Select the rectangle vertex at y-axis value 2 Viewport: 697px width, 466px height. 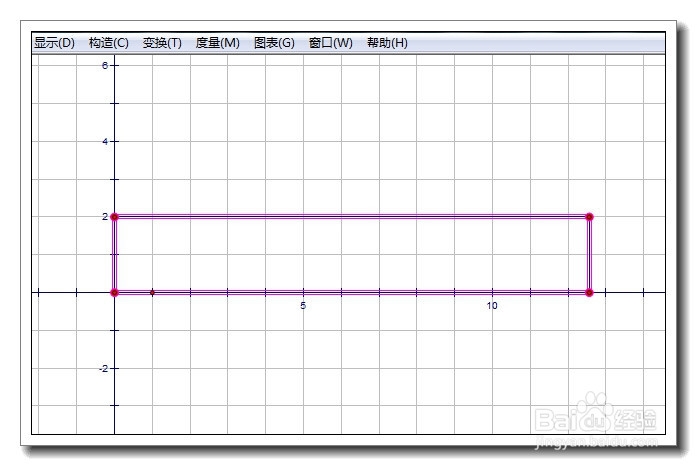click(114, 217)
